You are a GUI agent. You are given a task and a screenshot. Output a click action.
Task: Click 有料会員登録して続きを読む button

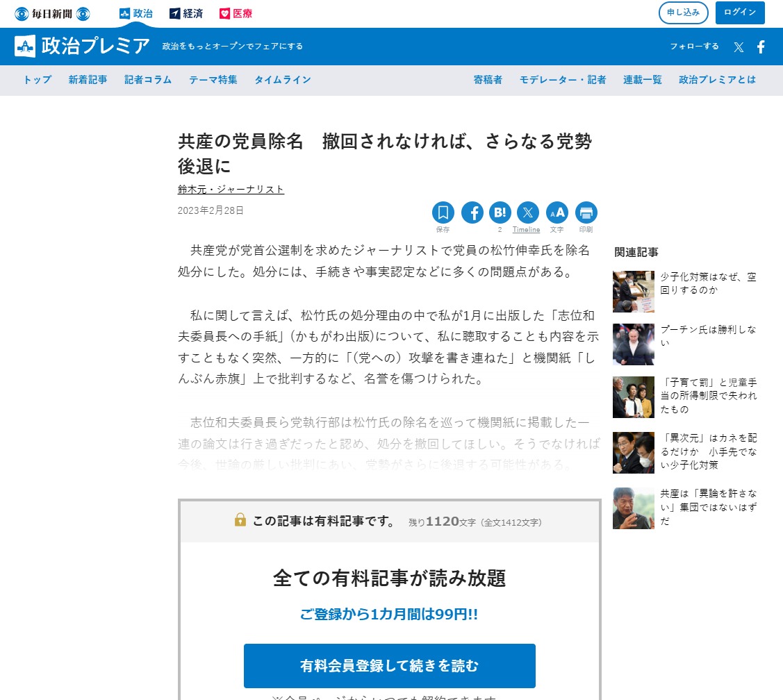point(389,666)
